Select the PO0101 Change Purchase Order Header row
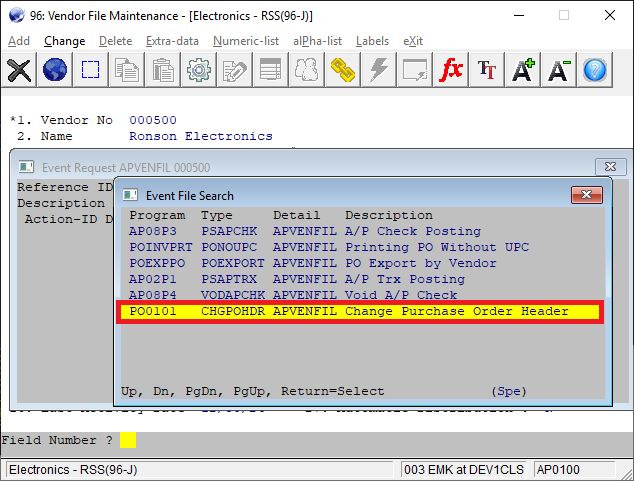 click(348, 312)
